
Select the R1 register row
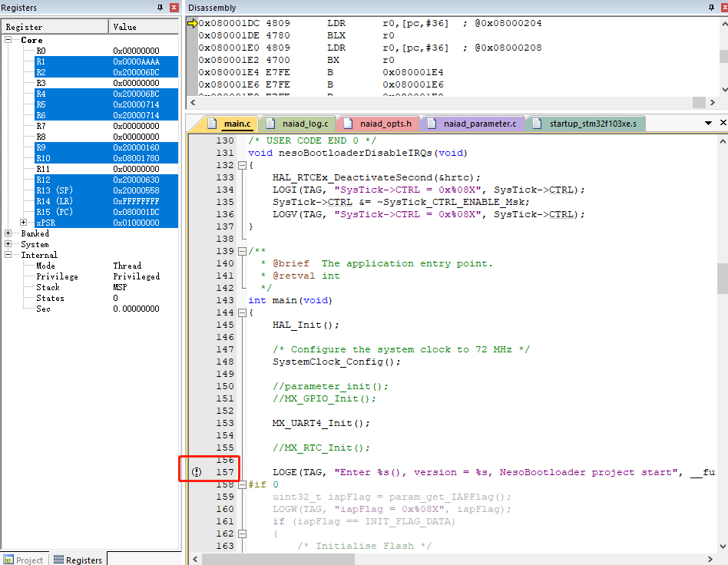[106, 61]
